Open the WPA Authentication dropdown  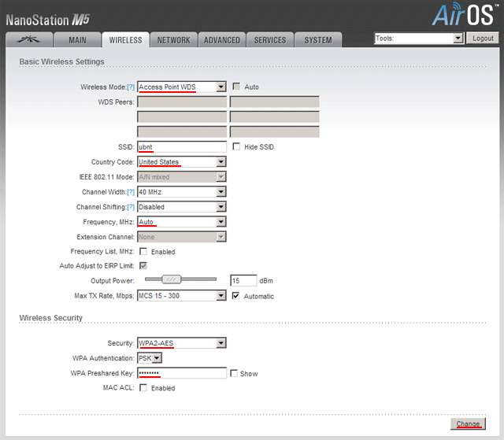point(150,358)
